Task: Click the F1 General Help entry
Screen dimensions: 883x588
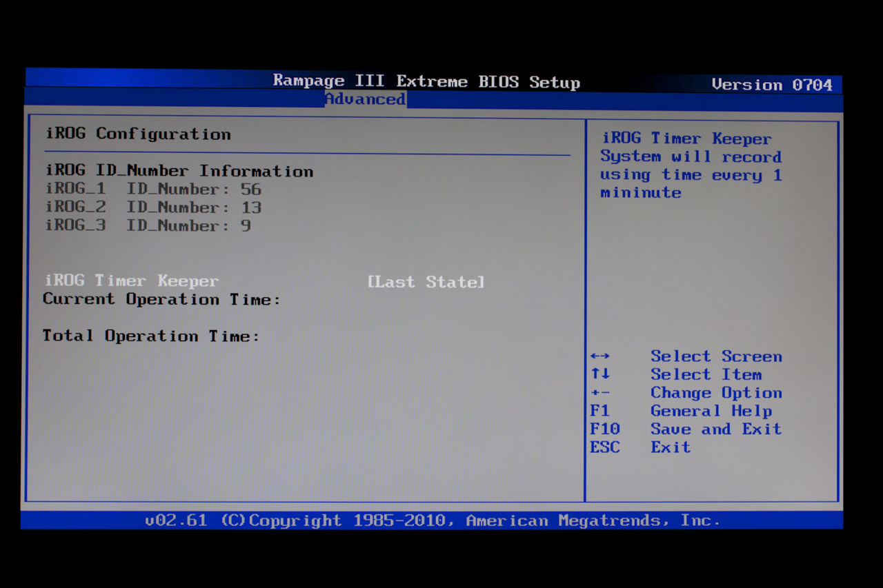Action: point(681,411)
